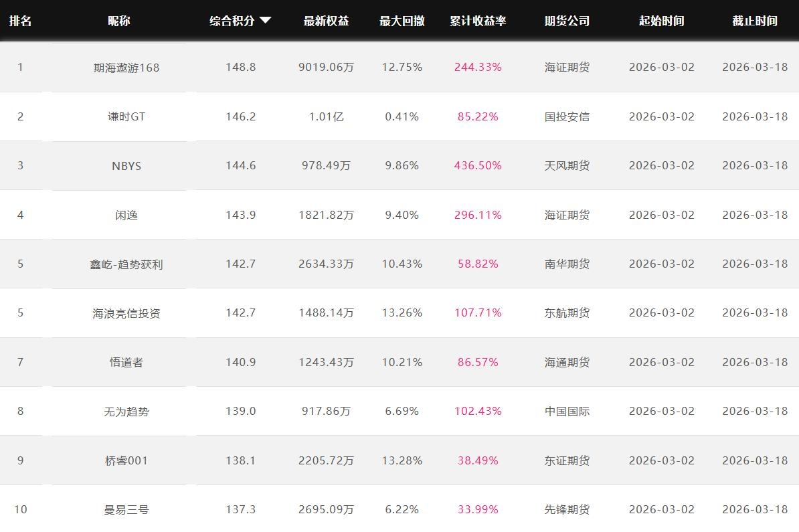Screen dimensions: 799x532
Task: Sort by 最大回撤 column header
Action: (402, 21)
